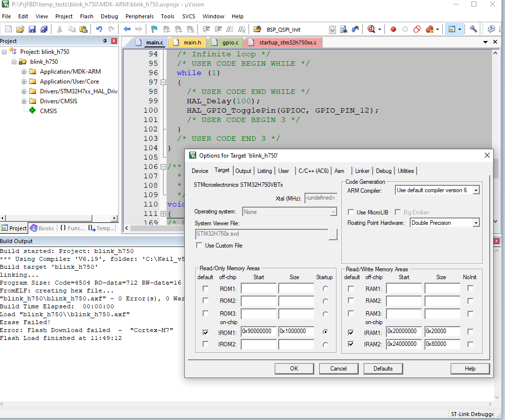This screenshot has width=505, height=420.
Task: Edit the IRAM1 Start address field
Action: point(404,332)
